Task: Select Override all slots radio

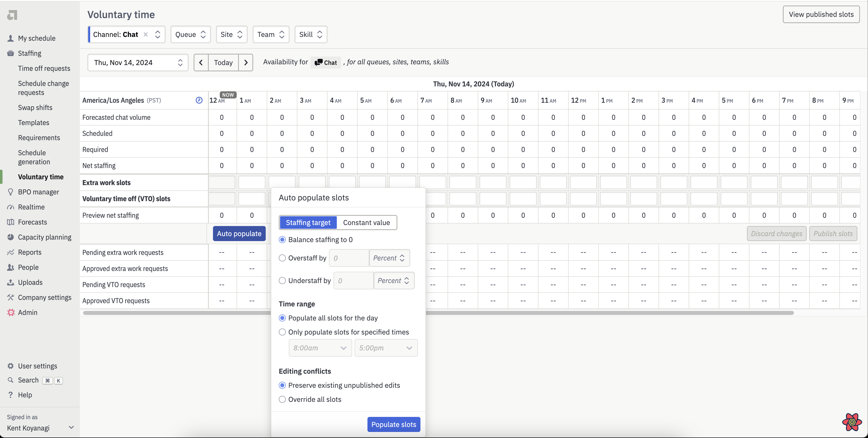Action: [282, 399]
